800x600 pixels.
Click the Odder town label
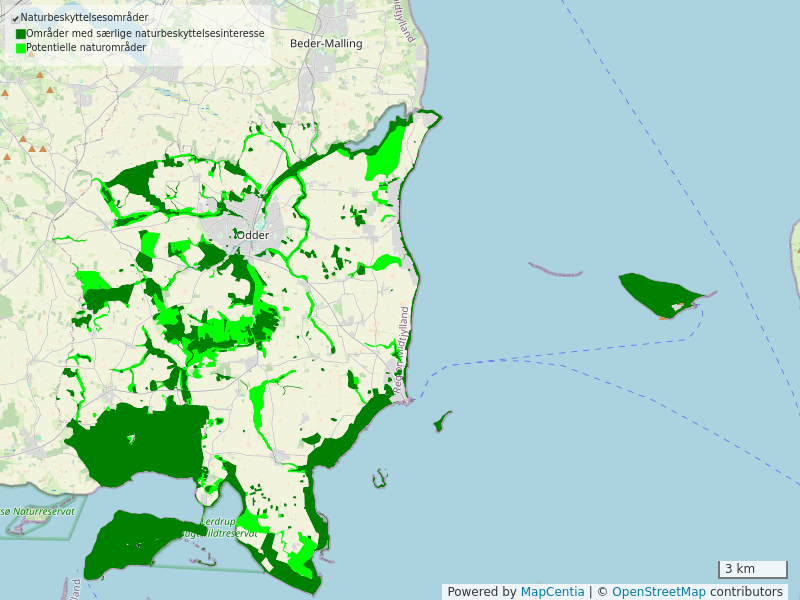(252, 235)
